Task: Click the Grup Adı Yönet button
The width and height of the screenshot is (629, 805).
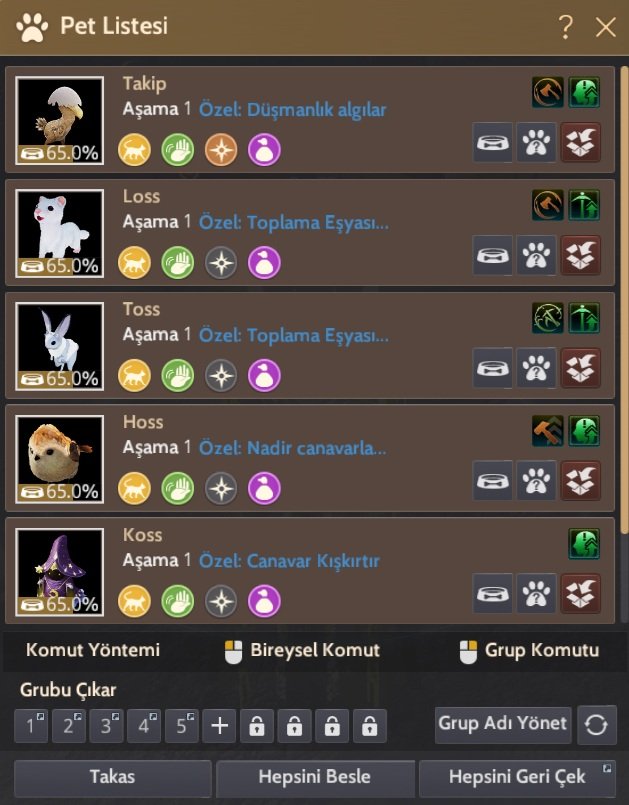Action: (503, 724)
